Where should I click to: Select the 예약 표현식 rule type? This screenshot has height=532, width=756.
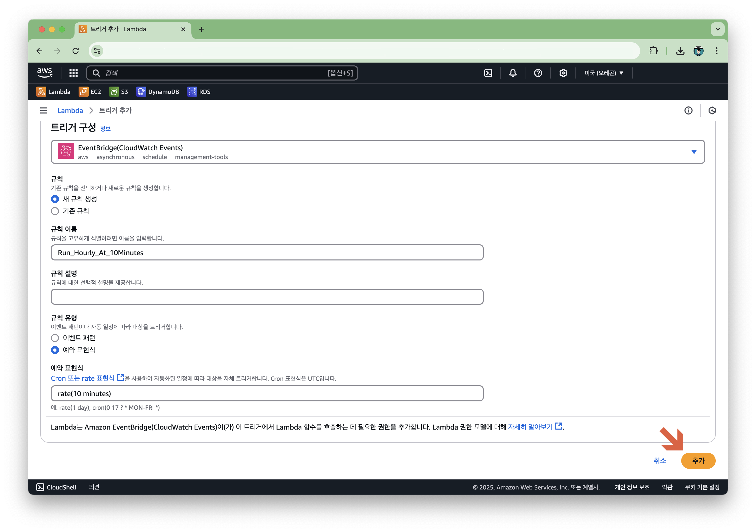(x=55, y=350)
